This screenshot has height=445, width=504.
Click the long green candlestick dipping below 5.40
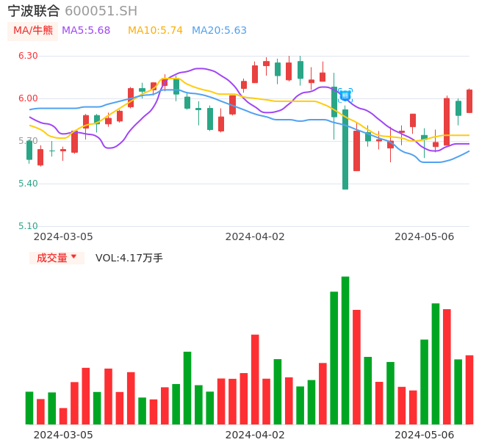coord(345,149)
